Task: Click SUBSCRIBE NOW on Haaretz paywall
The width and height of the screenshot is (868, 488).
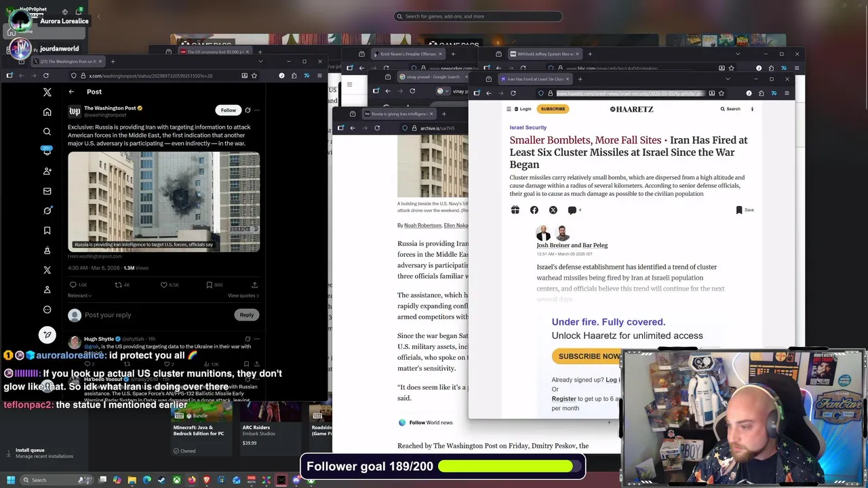Action: point(589,356)
